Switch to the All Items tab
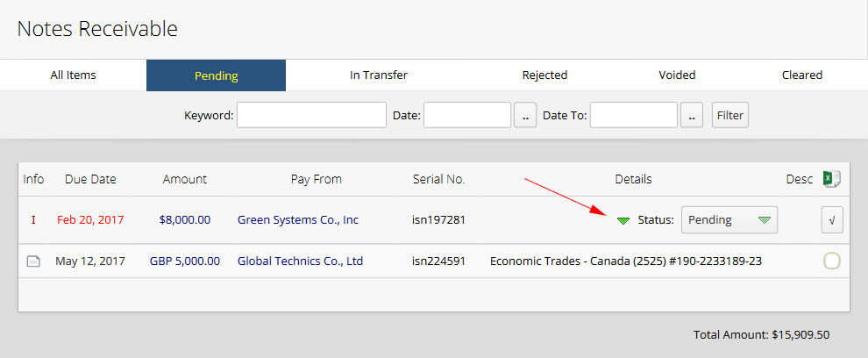The width and height of the screenshot is (868, 358). click(x=73, y=75)
